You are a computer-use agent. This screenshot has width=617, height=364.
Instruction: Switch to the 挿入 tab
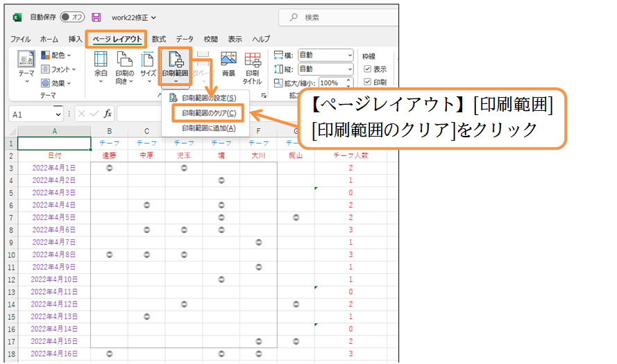pos(75,39)
